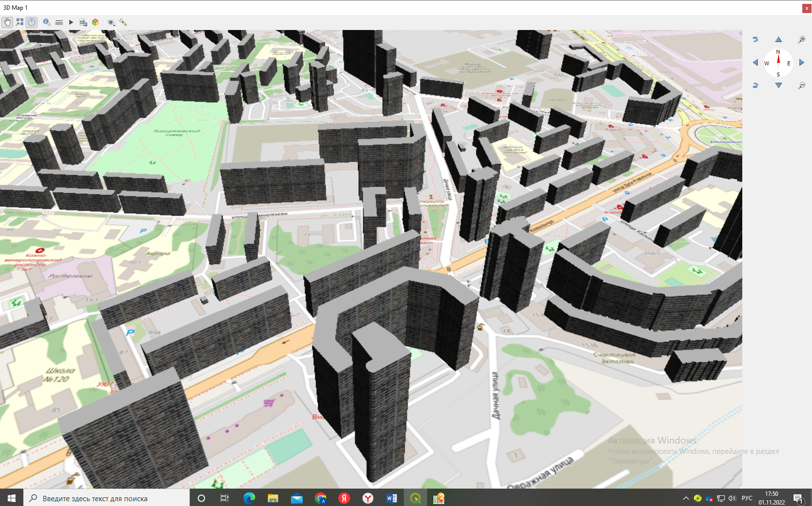Viewport: 812px width, 506px height.
Task: Toggle on-screen navigation compass button
Action: click(31, 22)
